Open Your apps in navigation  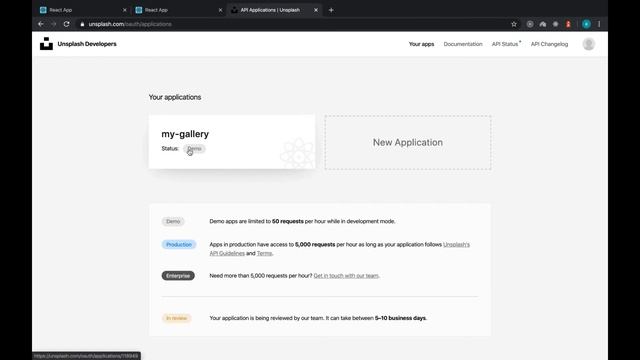point(421,44)
